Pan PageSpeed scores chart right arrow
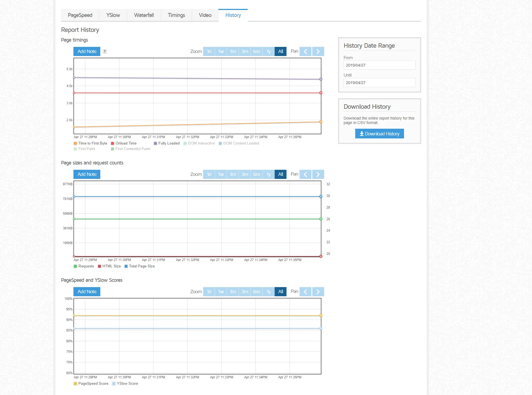This screenshot has width=532, height=395. point(318,292)
